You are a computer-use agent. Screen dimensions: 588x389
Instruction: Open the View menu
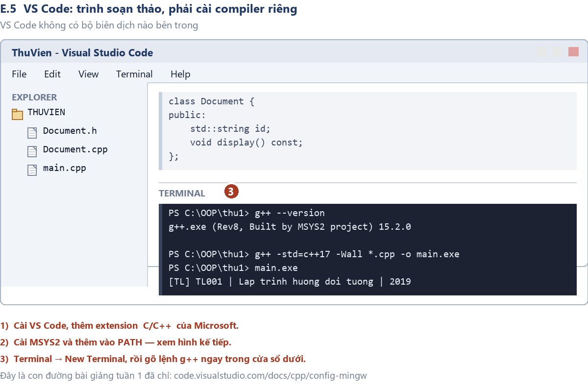[89, 74]
